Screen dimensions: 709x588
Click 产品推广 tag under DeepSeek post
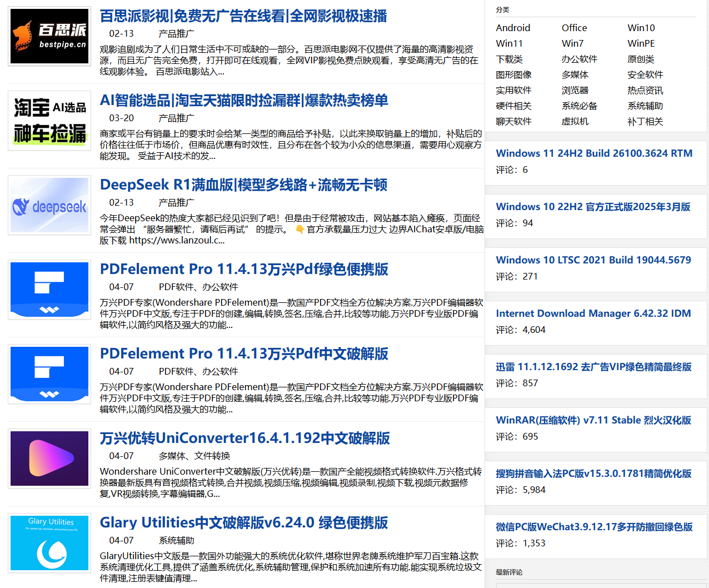pos(177,202)
